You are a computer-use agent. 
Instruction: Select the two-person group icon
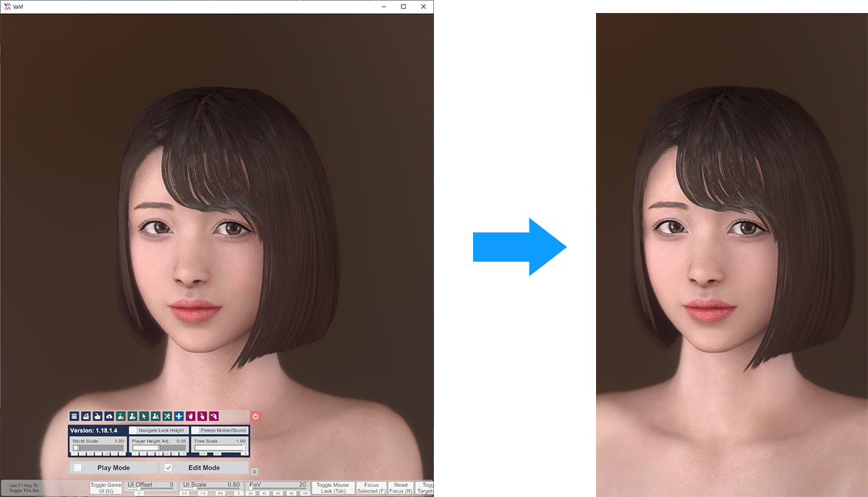tap(156, 416)
